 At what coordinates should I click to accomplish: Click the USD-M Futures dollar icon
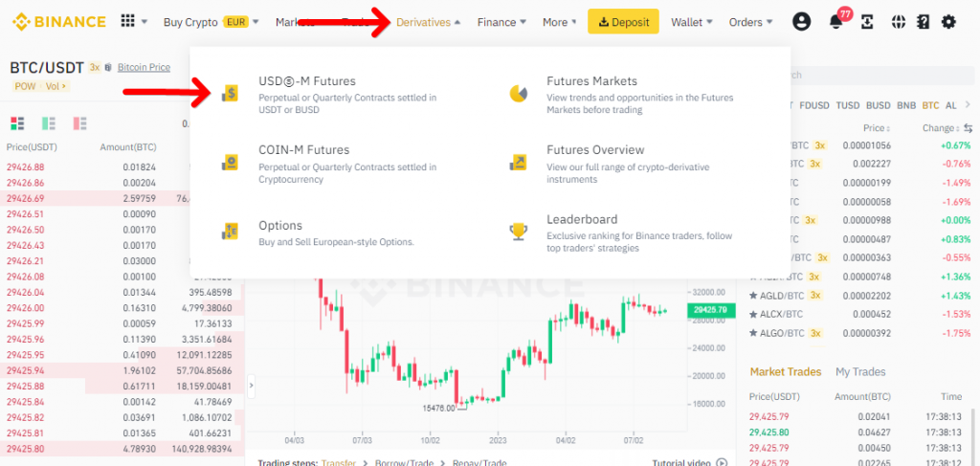tap(230, 94)
